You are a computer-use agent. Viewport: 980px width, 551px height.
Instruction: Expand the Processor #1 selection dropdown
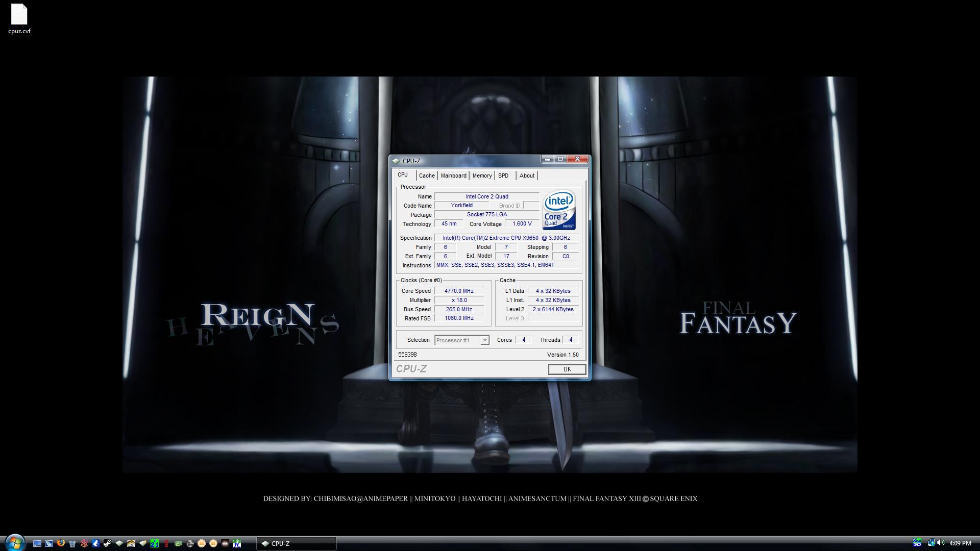(x=485, y=340)
